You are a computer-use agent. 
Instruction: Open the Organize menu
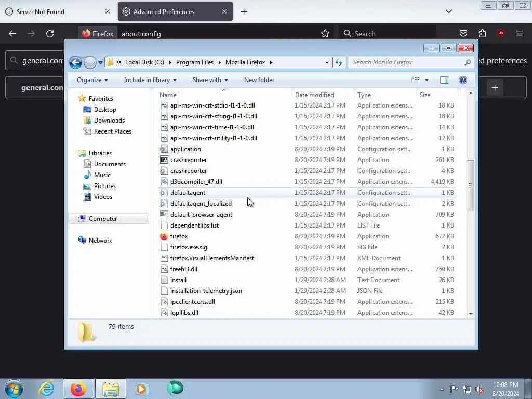(92, 80)
